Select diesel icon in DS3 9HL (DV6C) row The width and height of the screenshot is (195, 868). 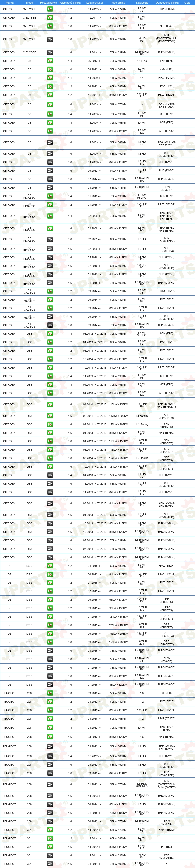50,503
